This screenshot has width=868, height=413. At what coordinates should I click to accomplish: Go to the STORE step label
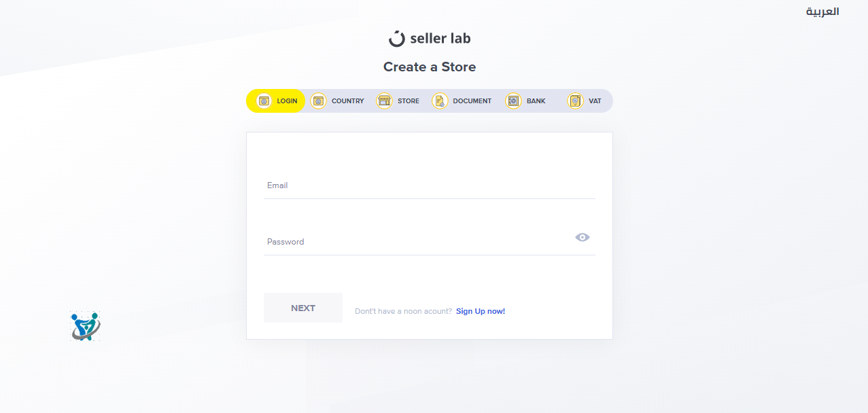coord(409,101)
